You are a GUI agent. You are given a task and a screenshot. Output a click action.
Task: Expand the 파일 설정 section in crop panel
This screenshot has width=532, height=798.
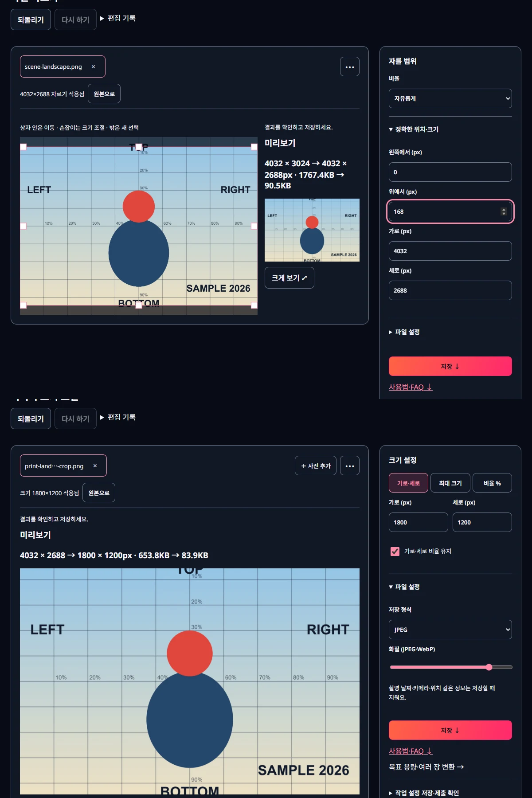[404, 332]
